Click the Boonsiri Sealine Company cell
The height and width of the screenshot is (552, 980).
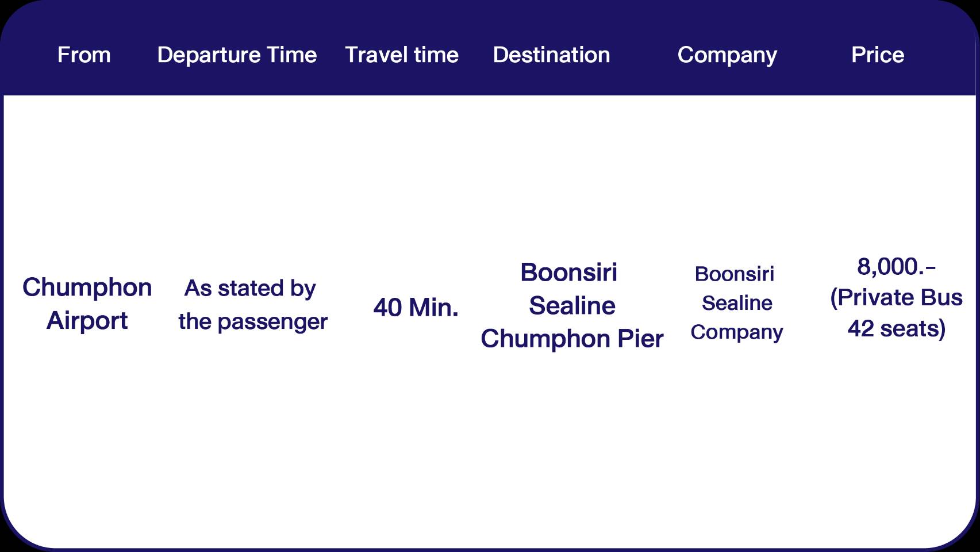click(x=736, y=303)
